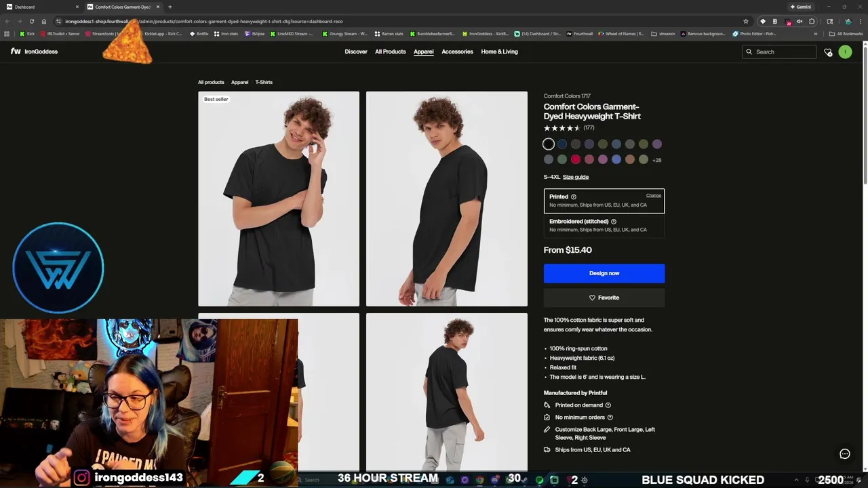This screenshot has height=488, width=868.
Task: Open the side-view model photo
Action: (447, 199)
